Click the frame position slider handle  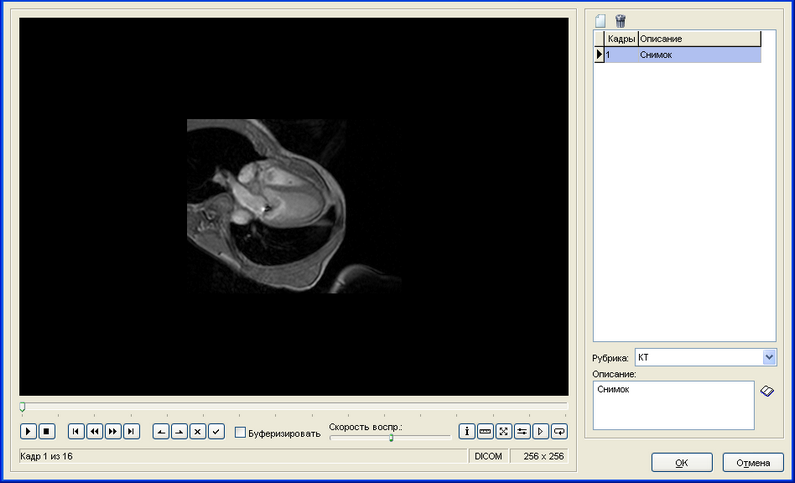point(22,406)
